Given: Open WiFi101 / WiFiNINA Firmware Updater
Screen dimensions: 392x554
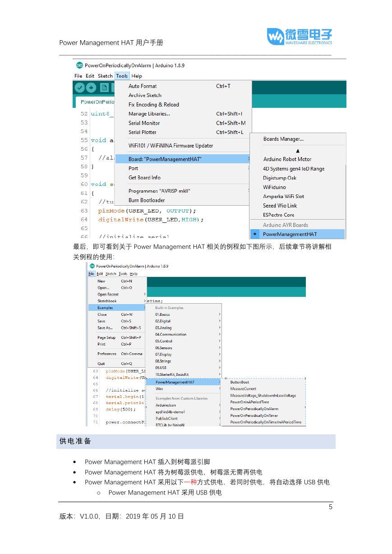Looking at the screenshot, I should pyautogui.click(x=183, y=145).
